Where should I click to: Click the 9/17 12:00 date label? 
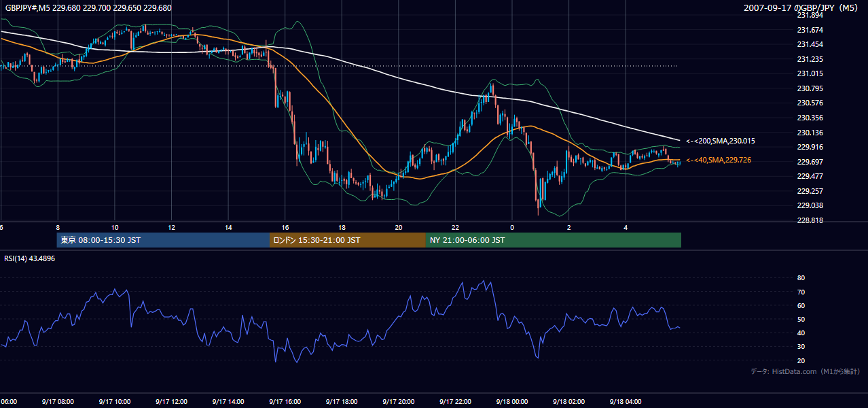point(170,401)
